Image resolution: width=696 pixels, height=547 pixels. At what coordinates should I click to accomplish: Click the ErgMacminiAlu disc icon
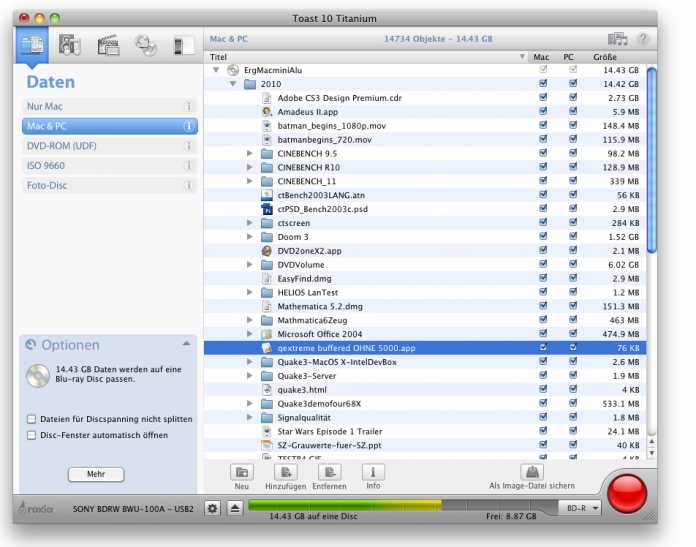tap(233, 70)
